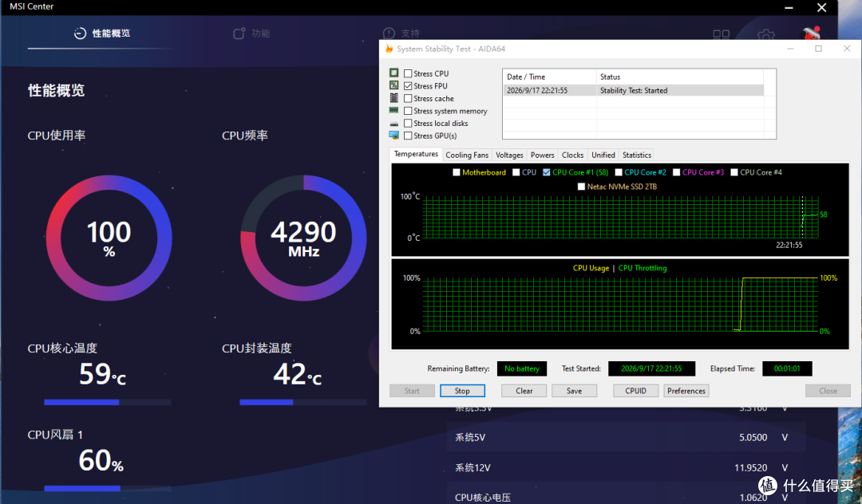The height and width of the screenshot is (504, 862).
Task: Click the 系统12V 11.9520 voltage row
Action: [626, 468]
